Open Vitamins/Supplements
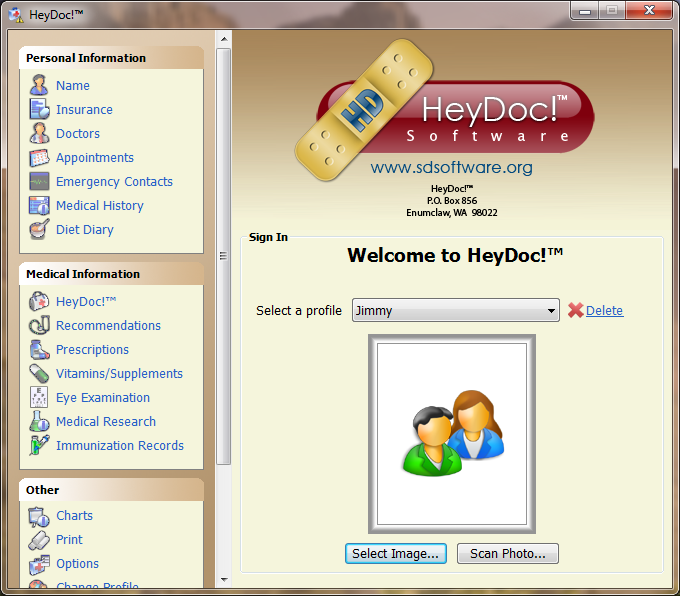Image resolution: width=680 pixels, height=596 pixels. click(119, 374)
